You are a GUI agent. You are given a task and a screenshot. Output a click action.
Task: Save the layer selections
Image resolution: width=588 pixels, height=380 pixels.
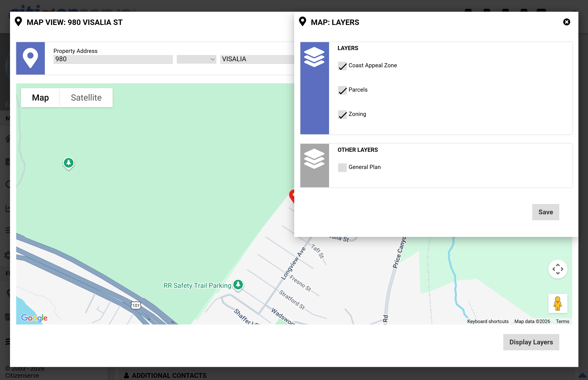545,212
